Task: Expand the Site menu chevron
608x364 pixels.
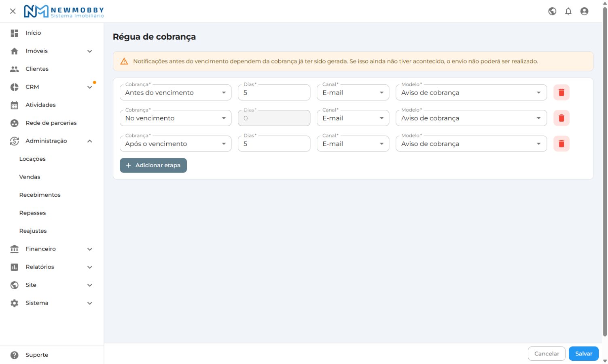Action: (x=90, y=285)
